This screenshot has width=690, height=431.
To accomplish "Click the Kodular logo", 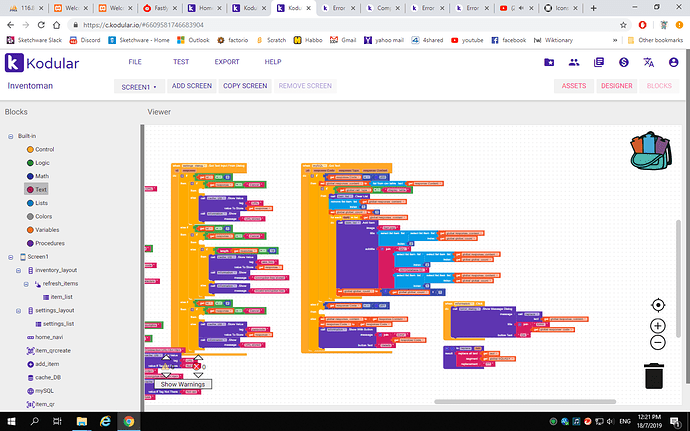I will pyautogui.click(x=42, y=63).
